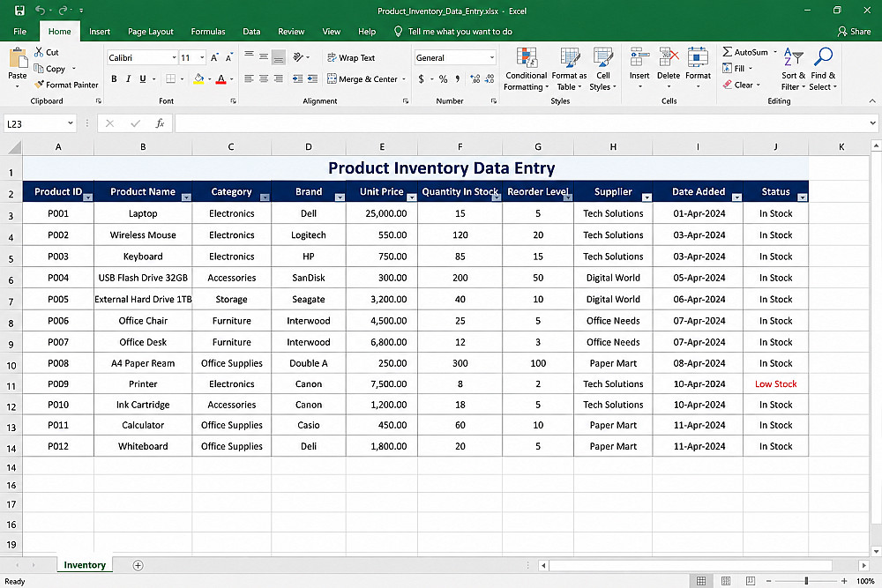Open the Page Layout tab

tap(151, 32)
